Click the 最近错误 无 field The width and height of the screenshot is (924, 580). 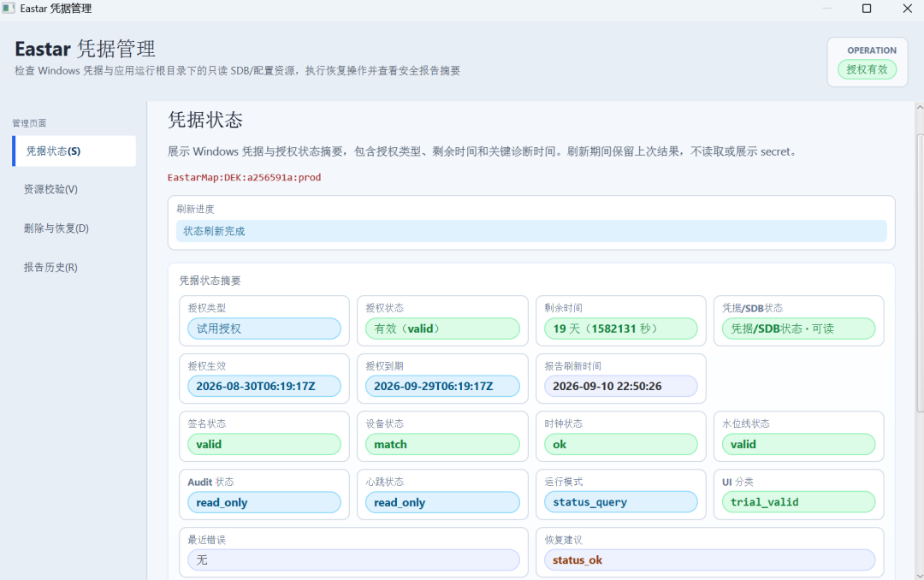tap(353, 560)
